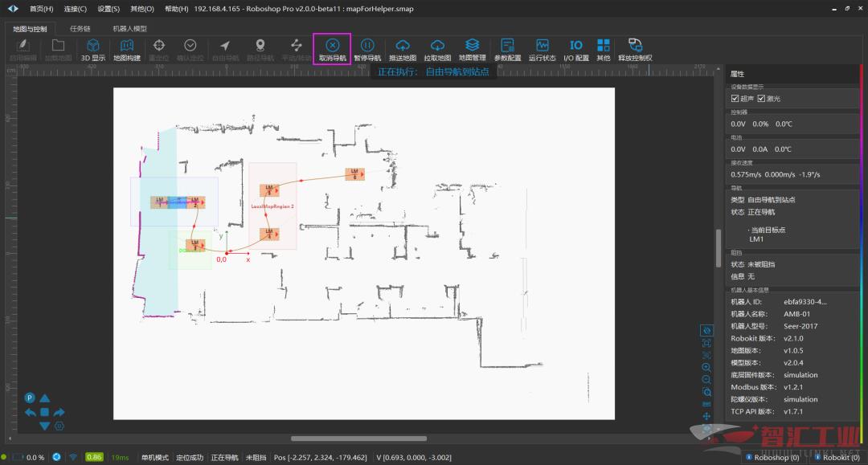868x465 pixels.
Task: Click the 未阻挡 text in status bar
Action: 256,457
